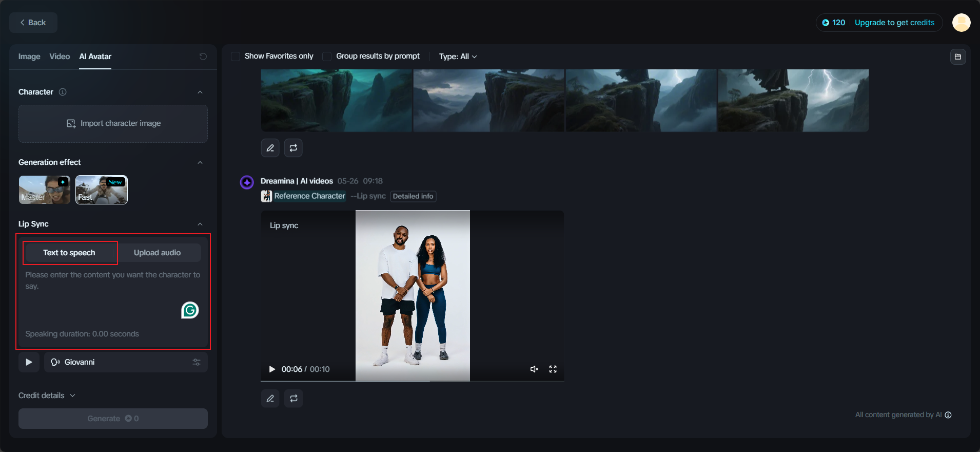Click the Dreamina purple avatar icon

[247, 182]
